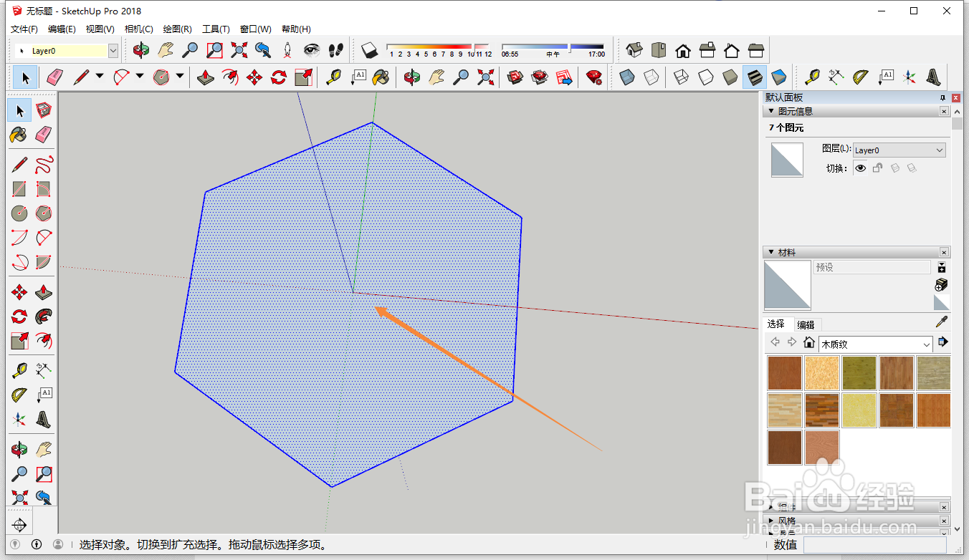Toggle Receive Shadows in Entity Info
Image resolution: width=969 pixels, height=560 pixels.
coord(912,168)
